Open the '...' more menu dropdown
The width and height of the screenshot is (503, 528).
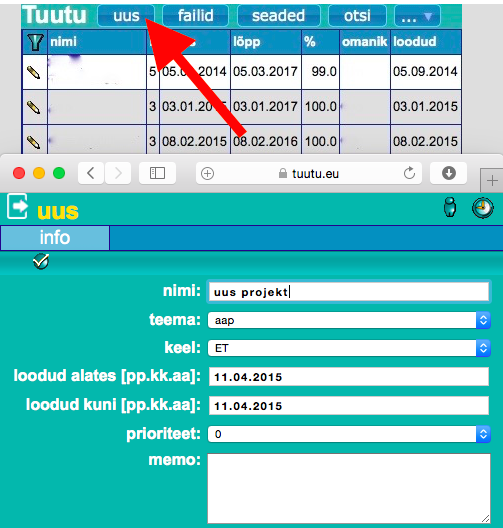(417, 16)
